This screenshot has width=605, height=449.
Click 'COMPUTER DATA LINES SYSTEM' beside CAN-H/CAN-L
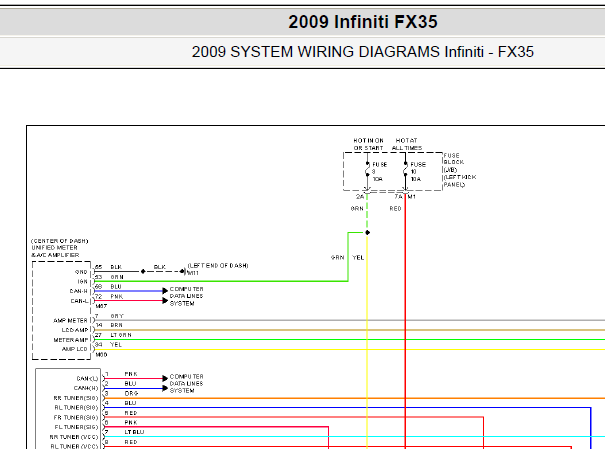186,296
